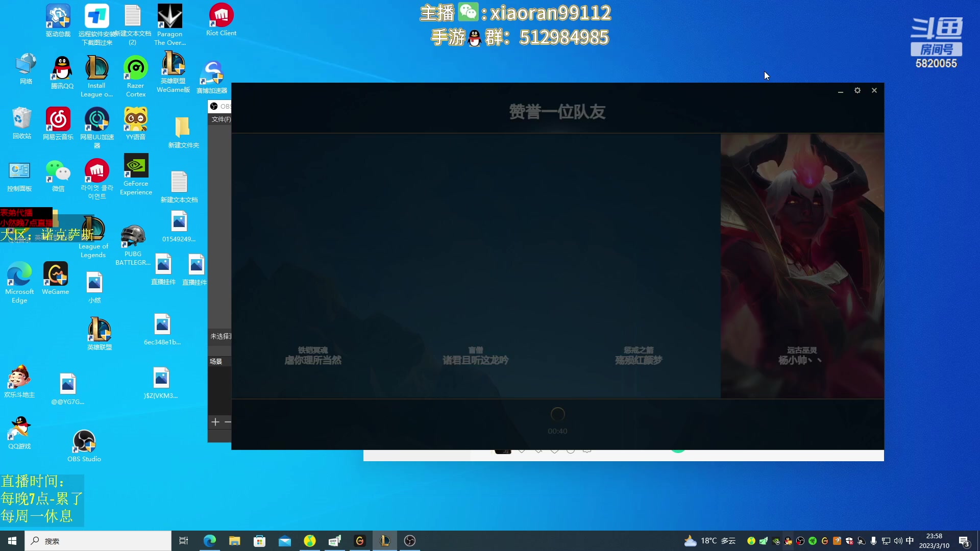Screen dimensions: 980x551
Task: Click the taskbar 搜索 search box
Action: point(98,541)
